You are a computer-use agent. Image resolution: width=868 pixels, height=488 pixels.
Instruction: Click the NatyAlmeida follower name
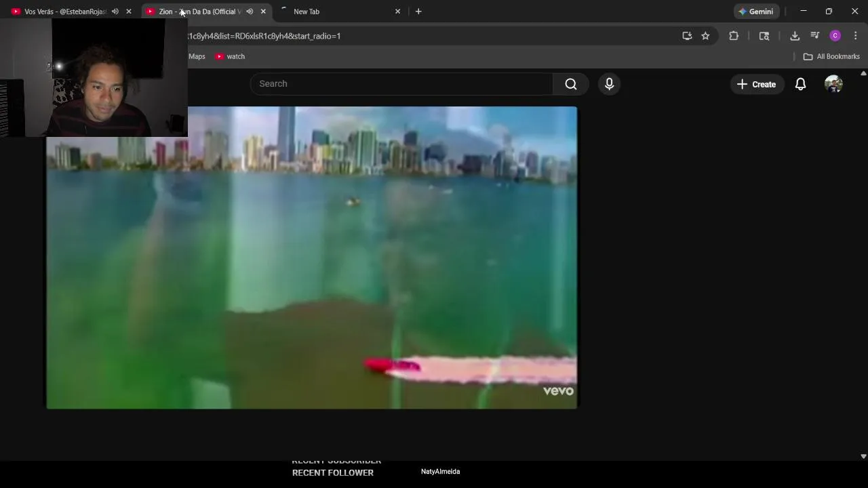pos(440,472)
